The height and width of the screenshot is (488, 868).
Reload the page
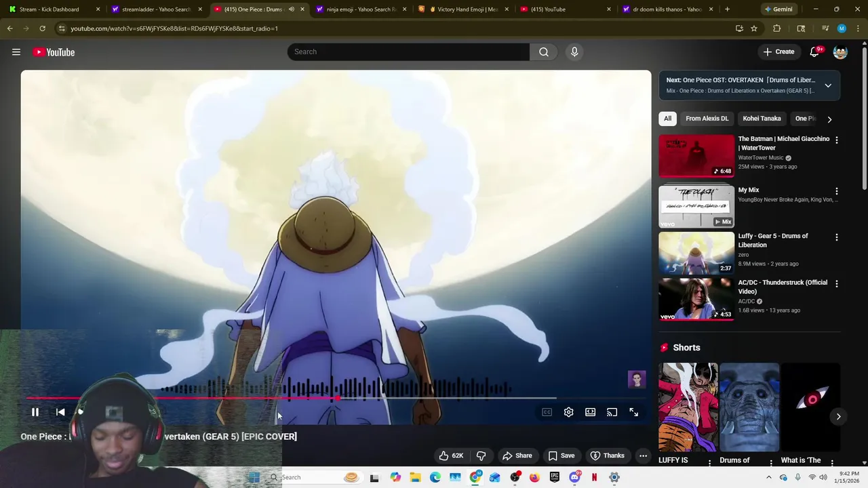pos(42,28)
